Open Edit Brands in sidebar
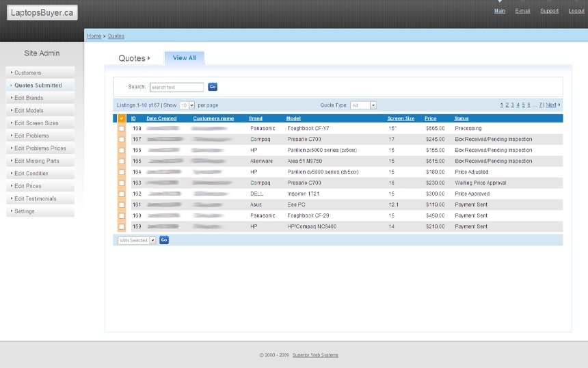Viewport: 588px width, 368px height. tap(40, 98)
